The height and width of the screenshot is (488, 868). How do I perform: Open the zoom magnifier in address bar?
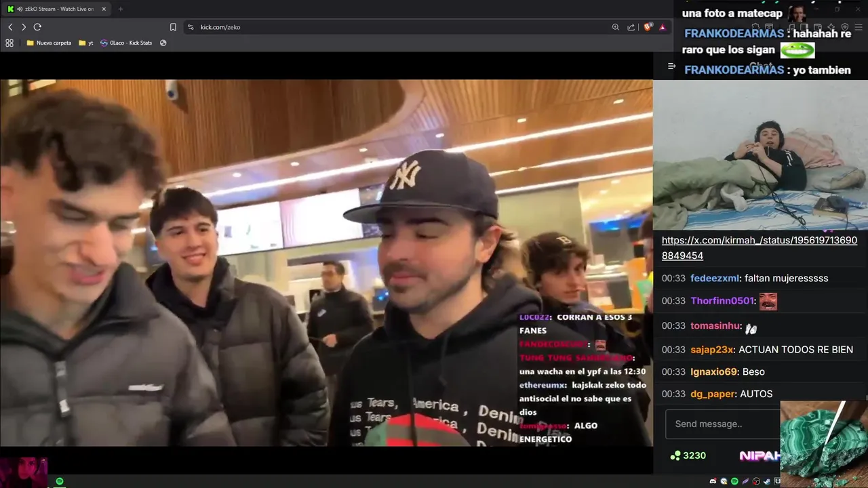616,27
